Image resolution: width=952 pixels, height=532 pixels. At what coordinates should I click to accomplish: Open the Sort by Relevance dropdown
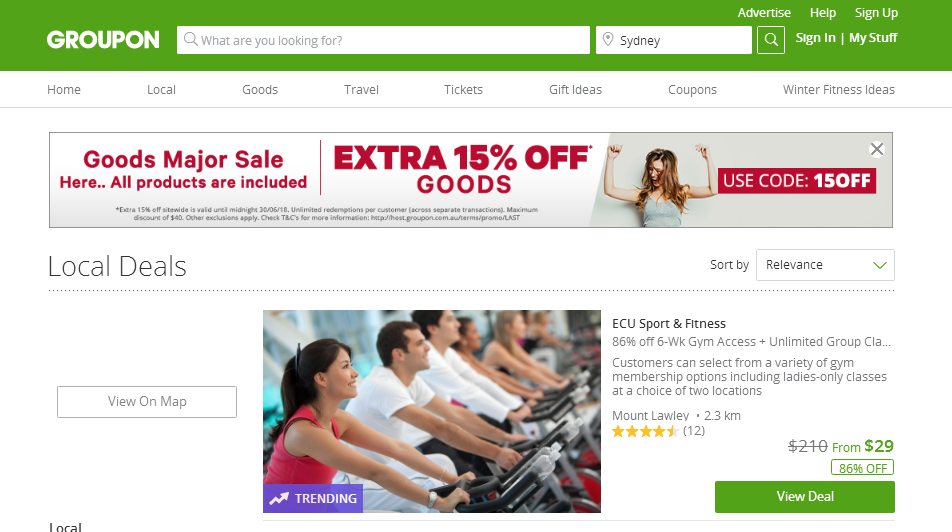pyautogui.click(x=824, y=265)
